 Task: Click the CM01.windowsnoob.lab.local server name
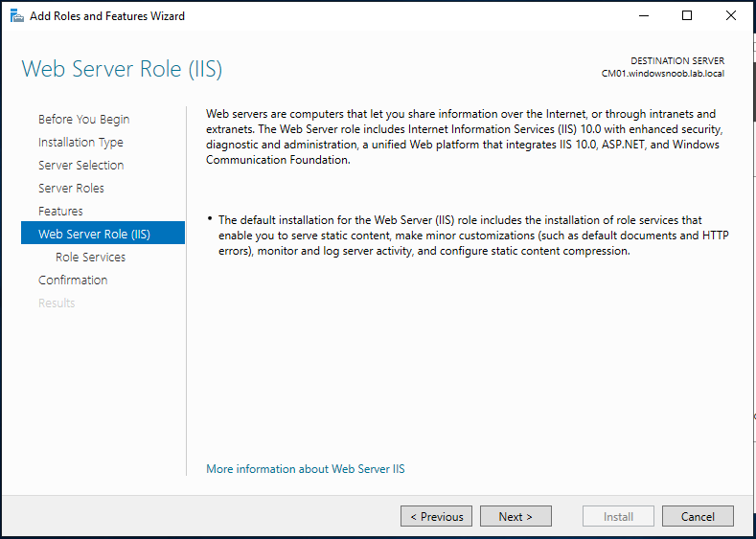(663, 74)
